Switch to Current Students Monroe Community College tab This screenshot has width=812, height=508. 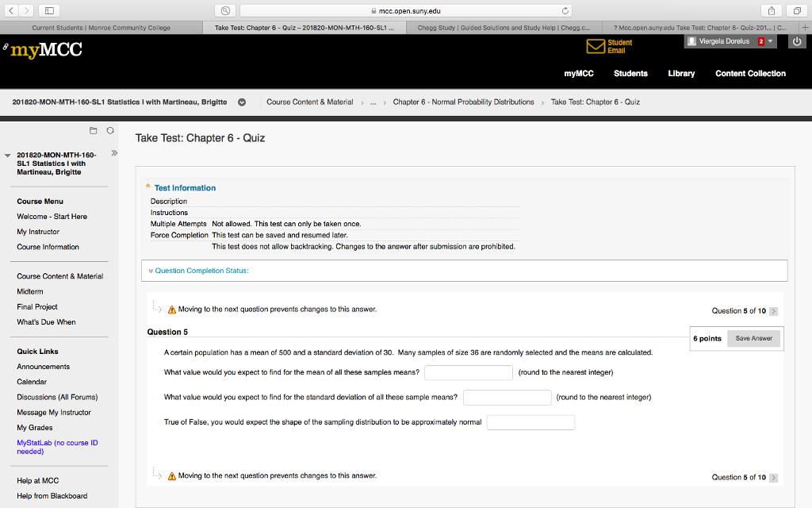coord(101,28)
